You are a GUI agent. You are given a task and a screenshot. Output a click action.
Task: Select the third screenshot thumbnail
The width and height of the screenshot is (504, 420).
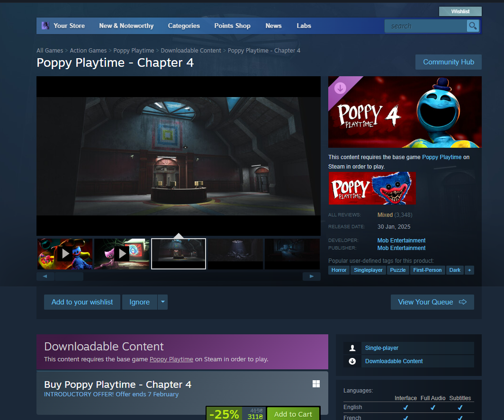[179, 253]
